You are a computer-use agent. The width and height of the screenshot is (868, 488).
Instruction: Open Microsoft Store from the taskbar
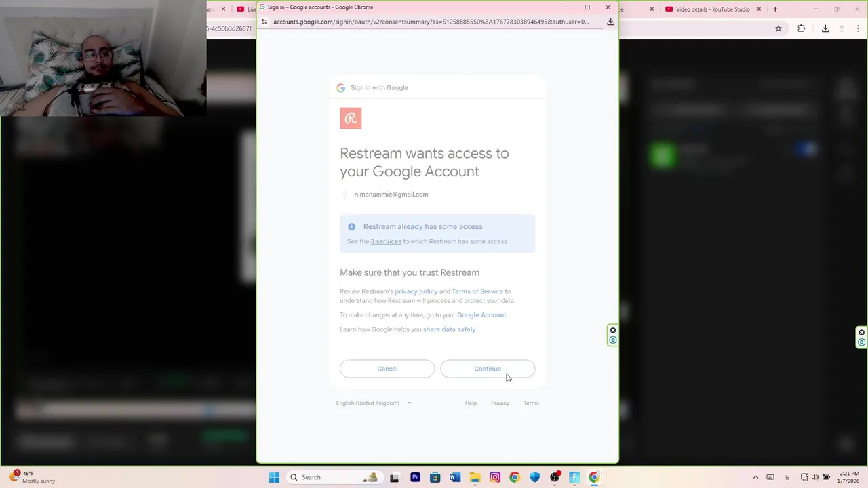click(435, 477)
